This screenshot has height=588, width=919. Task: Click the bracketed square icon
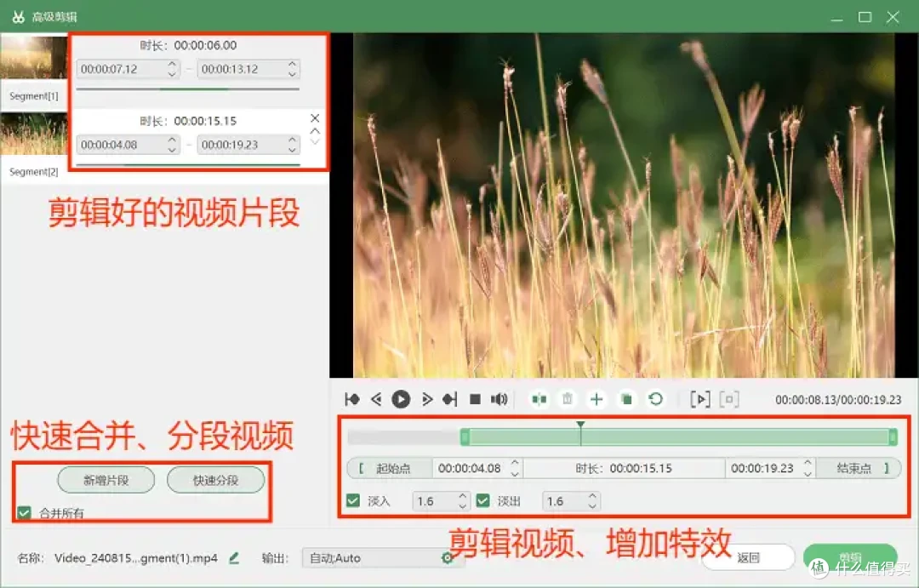pyautogui.click(x=729, y=399)
